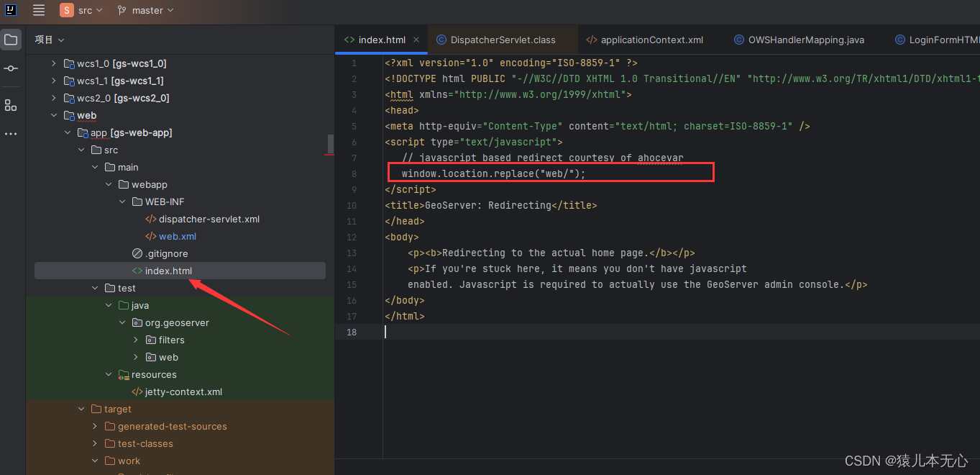Expand the wcs1_0 module node
Image resolution: width=980 pixels, height=475 pixels.
click(x=53, y=63)
